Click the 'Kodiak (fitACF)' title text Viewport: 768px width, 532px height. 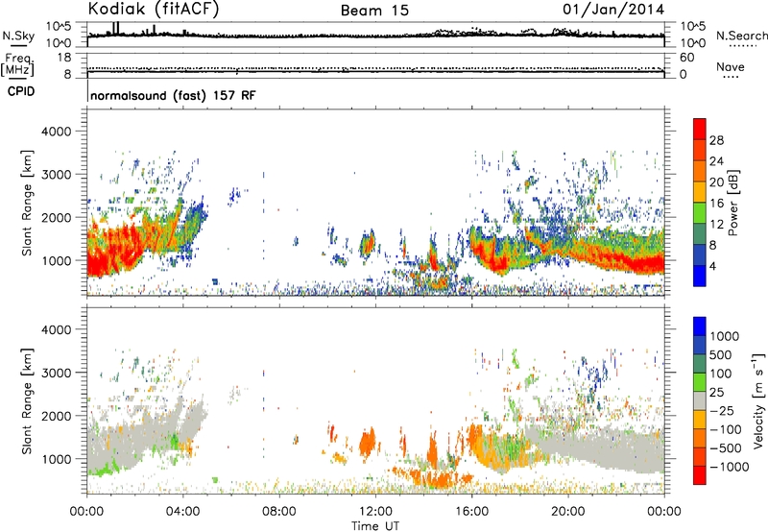[154, 10]
